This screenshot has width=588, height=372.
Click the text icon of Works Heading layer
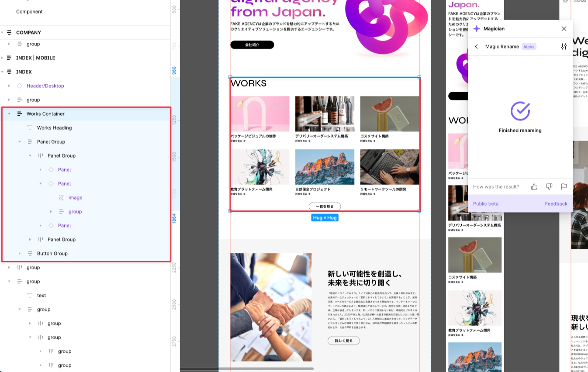[30, 127]
